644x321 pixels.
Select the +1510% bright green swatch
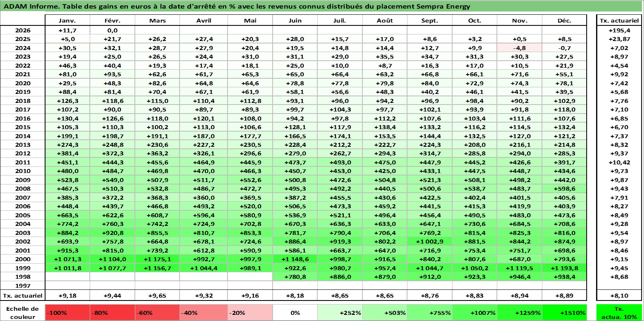[x=564, y=312]
